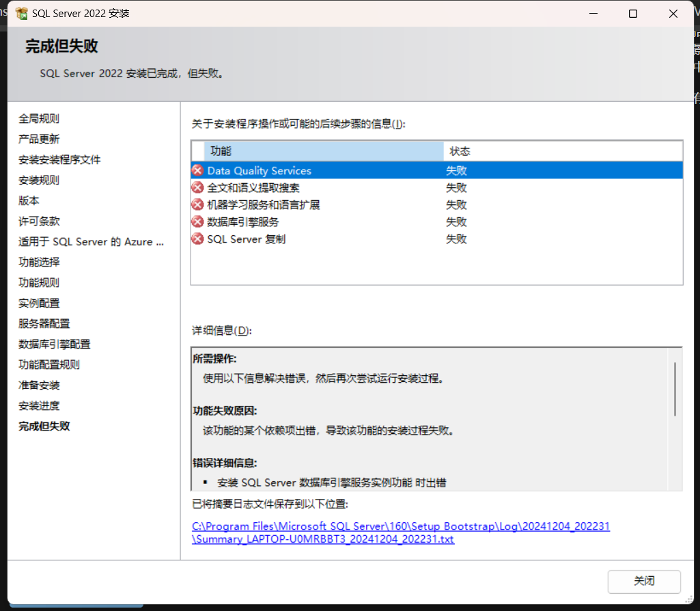The width and height of the screenshot is (700, 611).
Task: Click 产品更新 step in sidebar
Action: tap(39, 139)
